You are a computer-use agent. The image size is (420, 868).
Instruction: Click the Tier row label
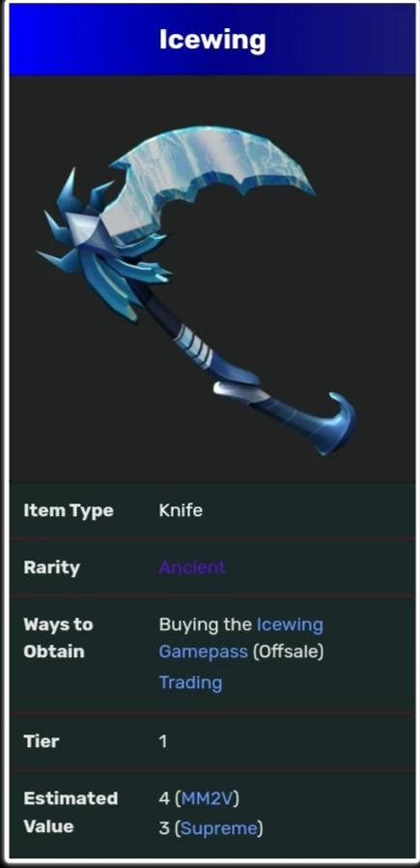coord(41,741)
